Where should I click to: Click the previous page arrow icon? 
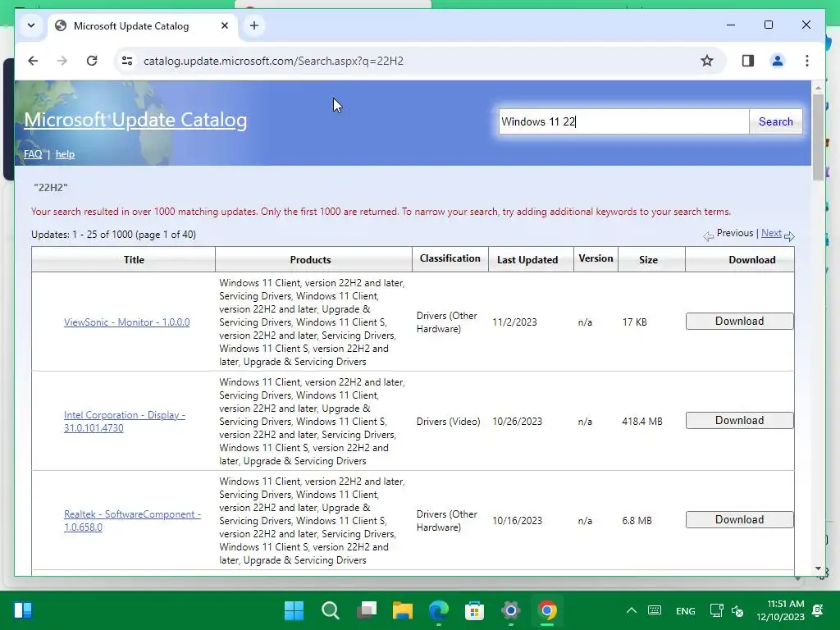708,235
